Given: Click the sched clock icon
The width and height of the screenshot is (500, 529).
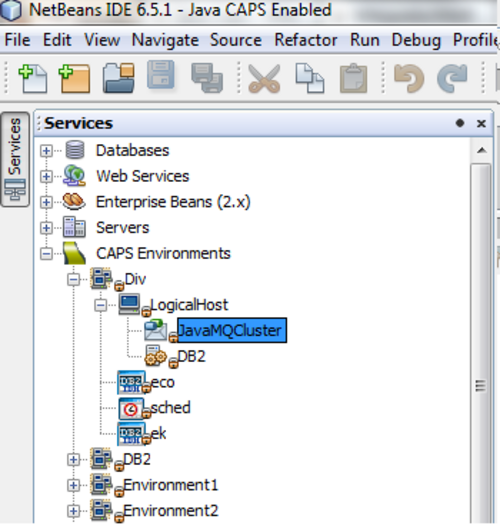Looking at the screenshot, I should pos(131,408).
